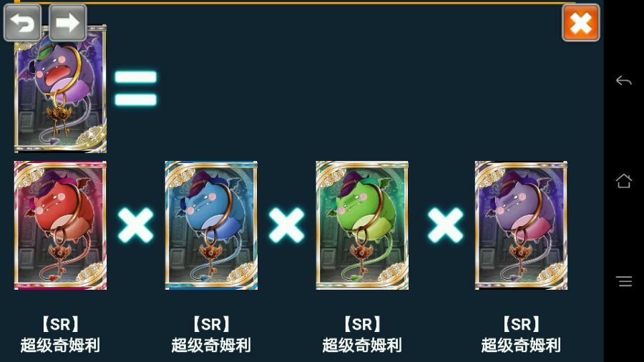The height and width of the screenshot is (362, 644).
Task: Tap 【SR】超级奇姆利 label under red card
Action: [60, 335]
